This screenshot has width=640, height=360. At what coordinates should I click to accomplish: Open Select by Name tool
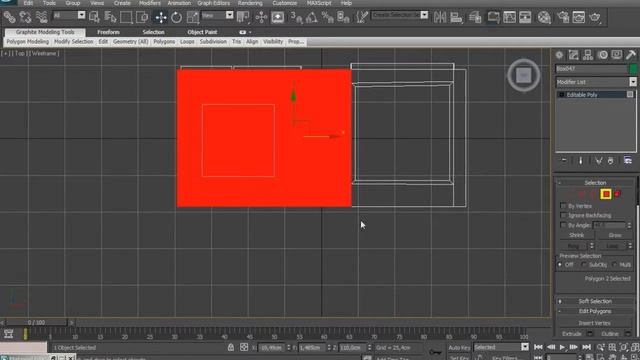click(x=110, y=17)
